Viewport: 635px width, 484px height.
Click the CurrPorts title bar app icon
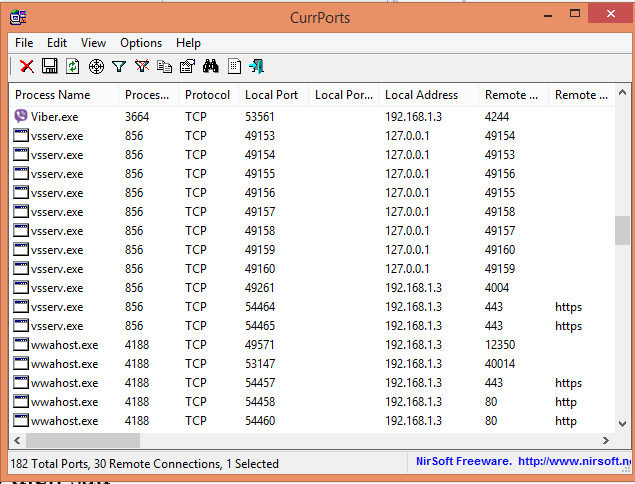tap(18, 17)
